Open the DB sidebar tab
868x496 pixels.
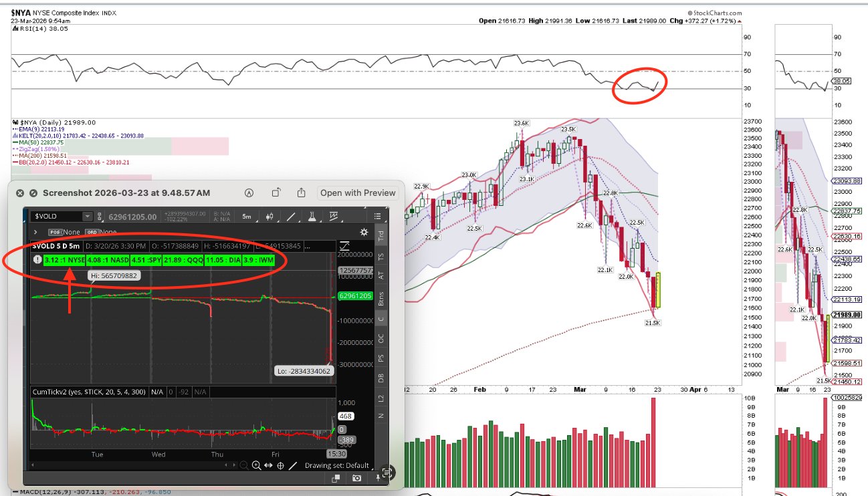(x=381, y=378)
